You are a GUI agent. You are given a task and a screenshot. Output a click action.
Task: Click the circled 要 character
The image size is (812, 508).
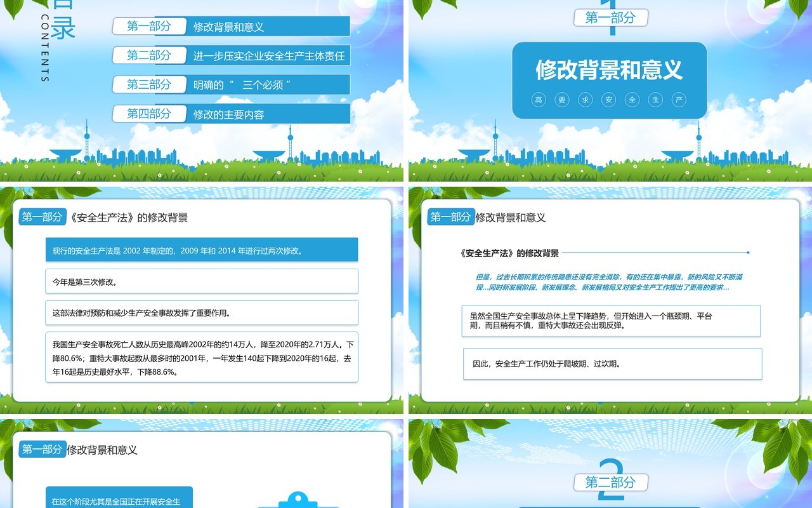[x=562, y=100]
